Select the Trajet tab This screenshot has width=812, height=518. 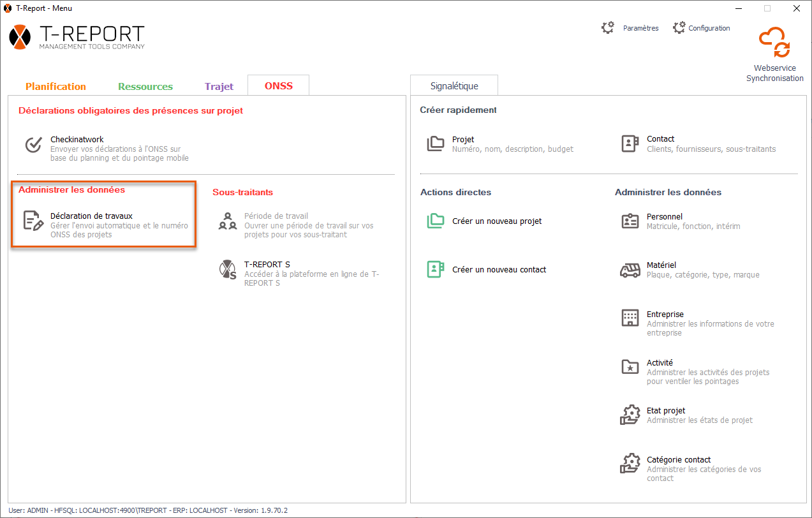pyautogui.click(x=219, y=87)
